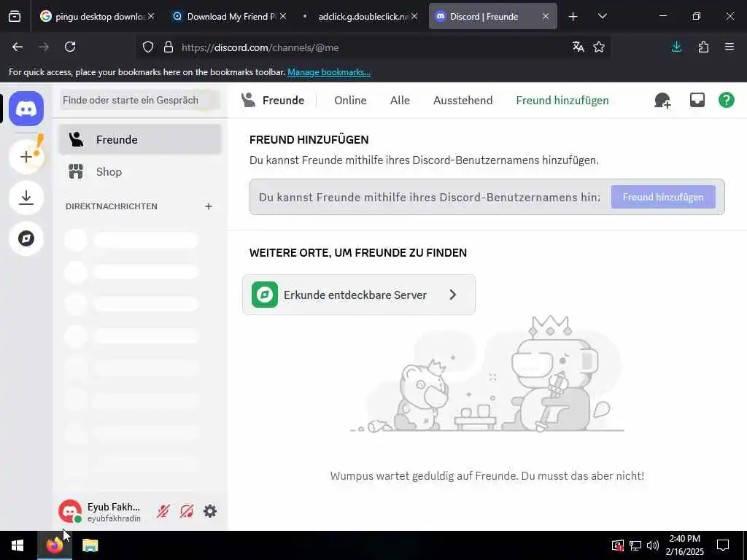
Task: Select the Freund hinzufügen header tab
Action: coord(562,100)
